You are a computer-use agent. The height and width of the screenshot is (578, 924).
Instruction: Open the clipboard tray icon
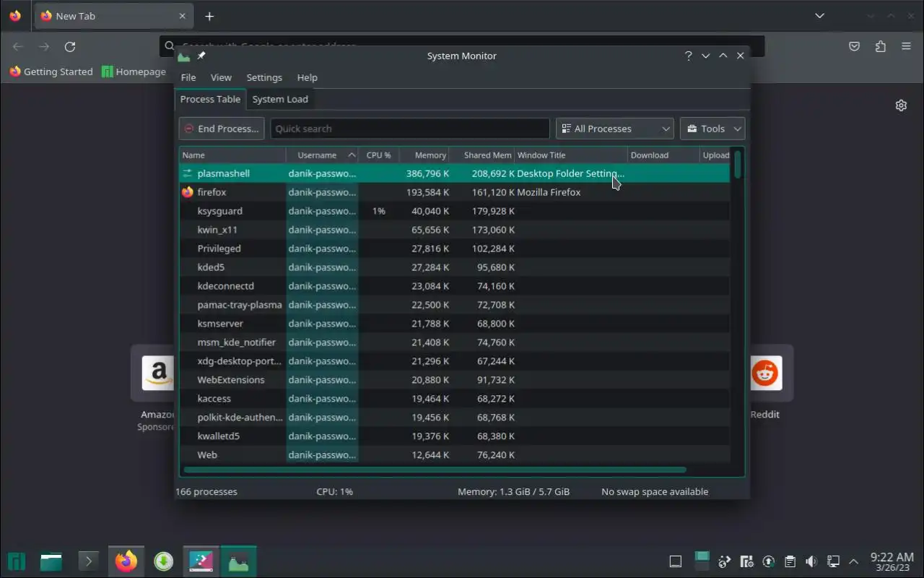click(790, 561)
